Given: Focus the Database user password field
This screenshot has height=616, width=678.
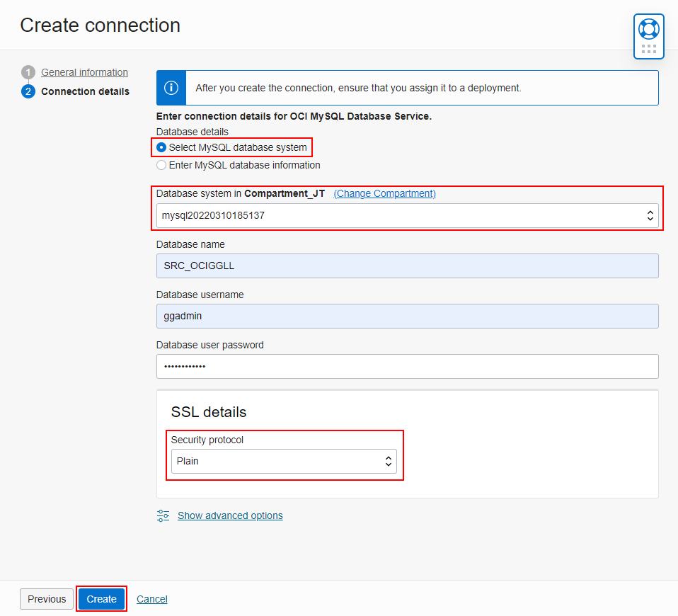Looking at the screenshot, I should (407, 366).
